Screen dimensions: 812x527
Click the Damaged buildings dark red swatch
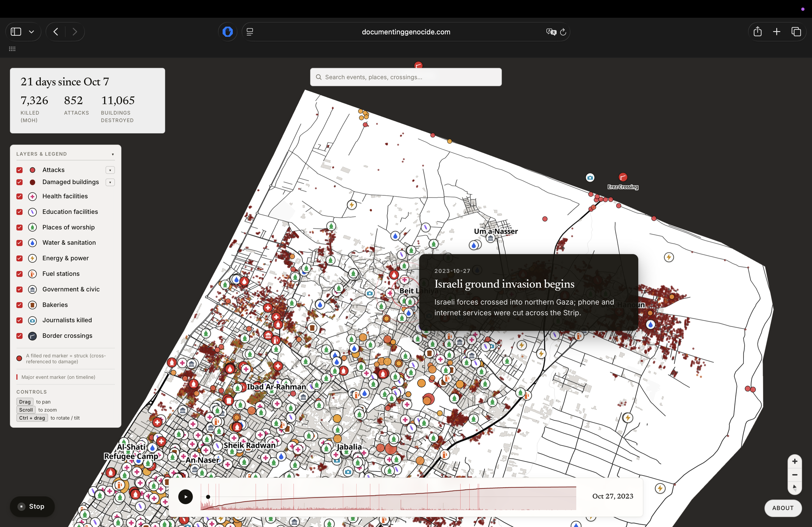pos(32,182)
